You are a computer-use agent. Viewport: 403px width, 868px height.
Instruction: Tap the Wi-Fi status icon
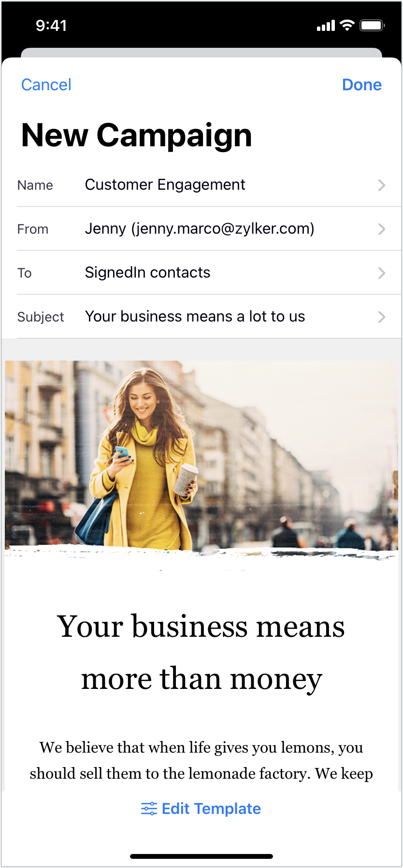pyautogui.click(x=347, y=26)
